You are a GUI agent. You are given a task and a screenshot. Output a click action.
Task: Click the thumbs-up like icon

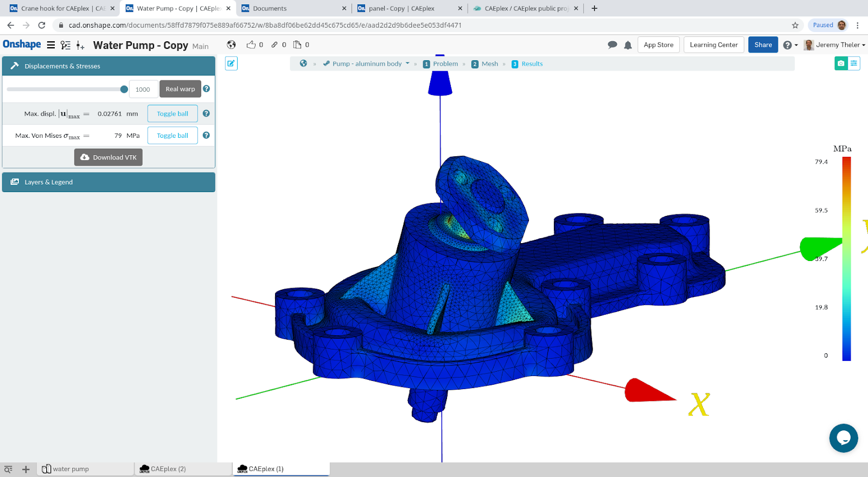251,45
